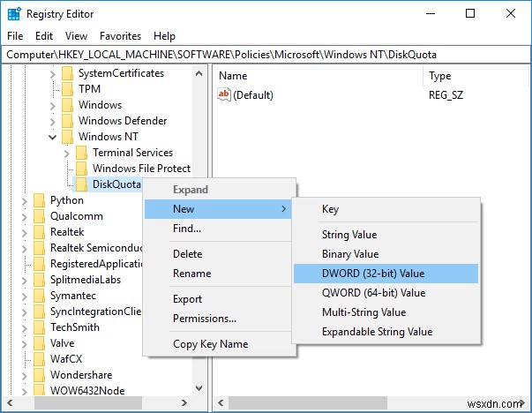Click the Type column header
532x413 pixels.
pos(439,77)
